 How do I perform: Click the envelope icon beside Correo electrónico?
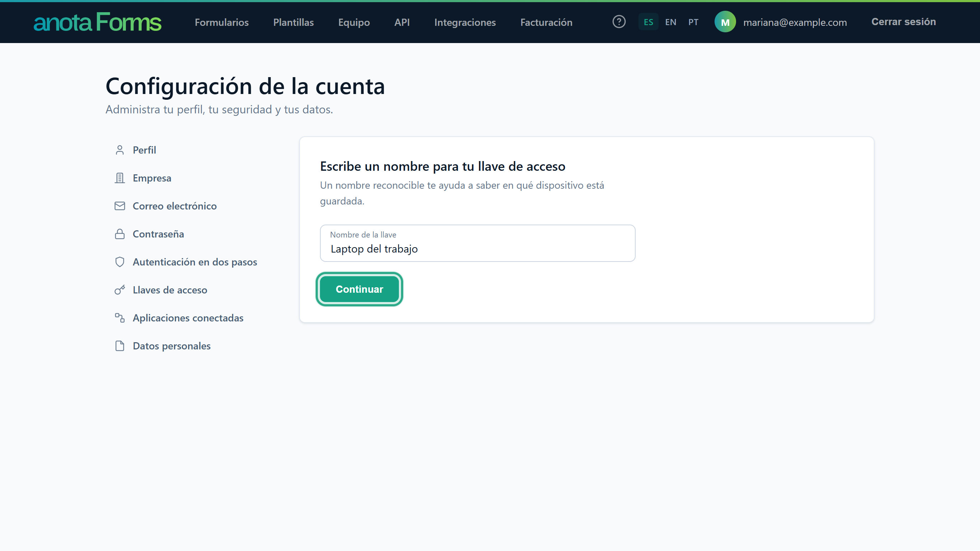tap(120, 206)
